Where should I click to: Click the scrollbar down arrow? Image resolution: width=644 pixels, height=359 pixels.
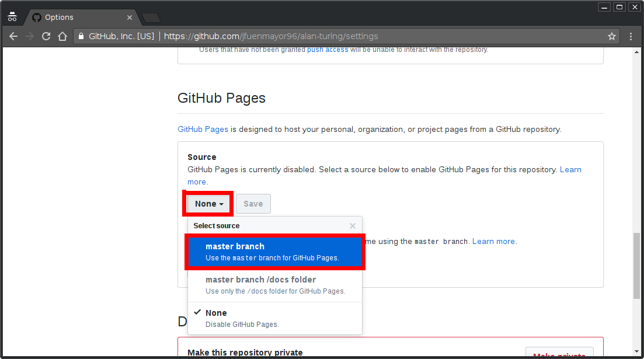(x=636, y=351)
